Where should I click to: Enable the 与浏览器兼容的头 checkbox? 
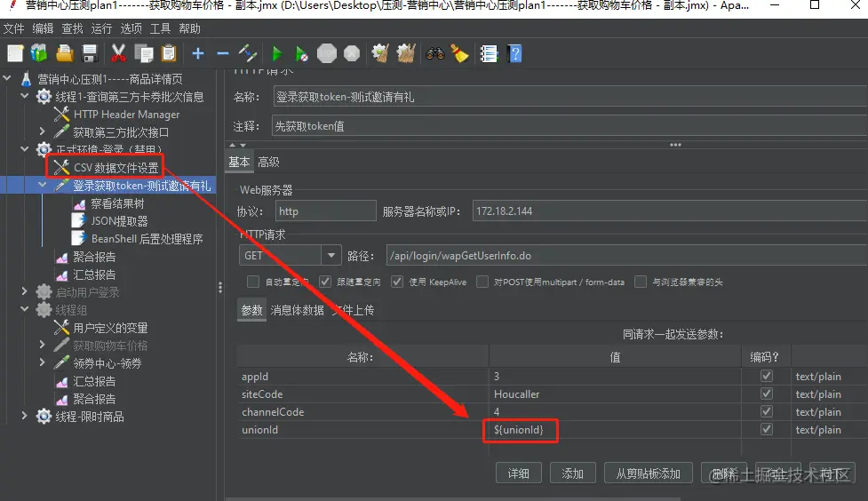641,282
